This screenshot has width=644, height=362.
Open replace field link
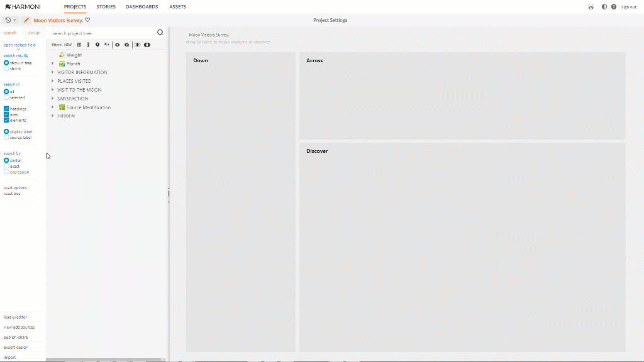click(19, 45)
